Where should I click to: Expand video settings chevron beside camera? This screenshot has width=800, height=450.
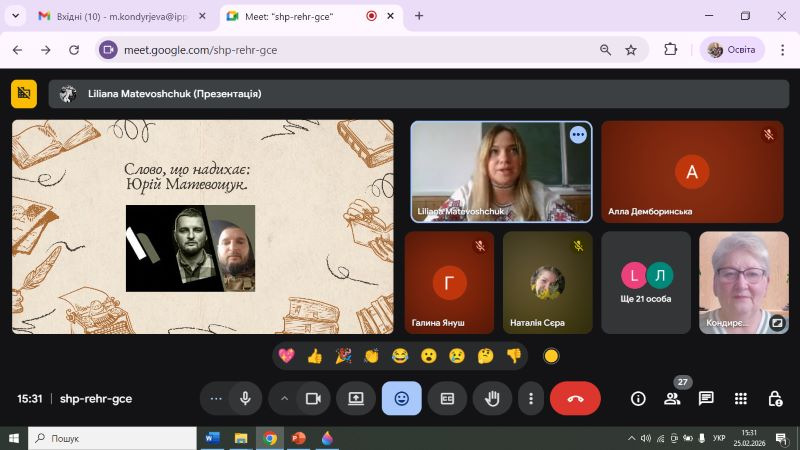click(284, 398)
